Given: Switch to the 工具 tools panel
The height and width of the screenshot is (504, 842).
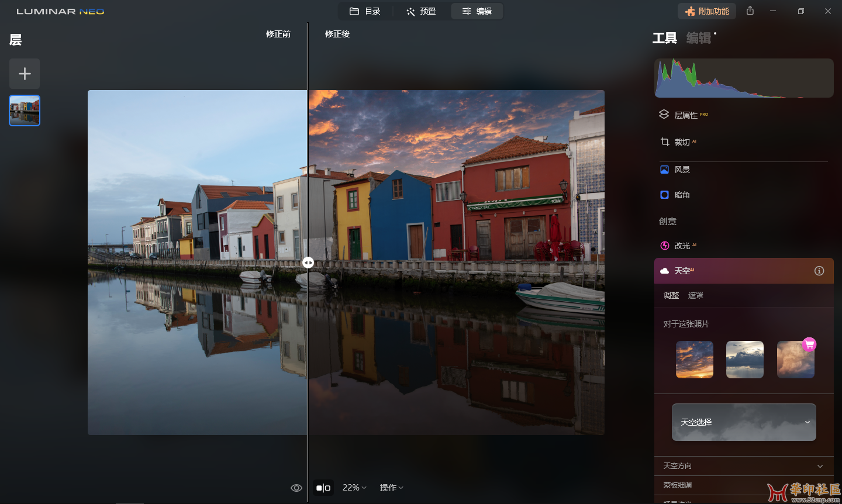Looking at the screenshot, I should [665, 39].
